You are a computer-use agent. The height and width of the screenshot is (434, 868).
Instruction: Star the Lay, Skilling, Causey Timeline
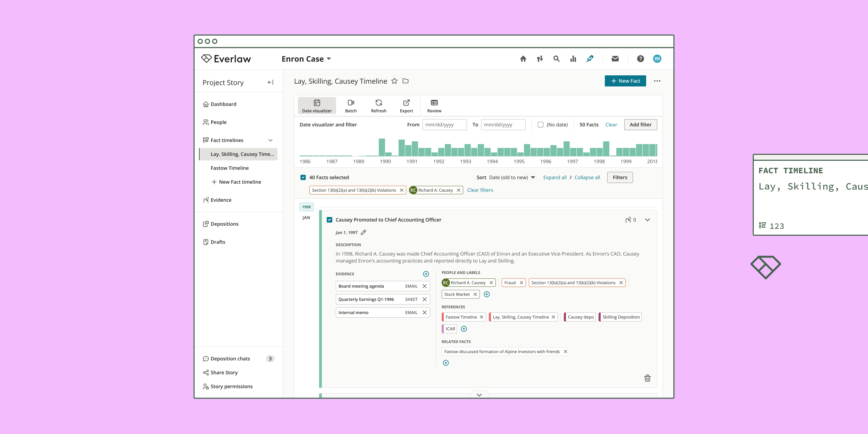pyautogui.click(x=394, y=81)
